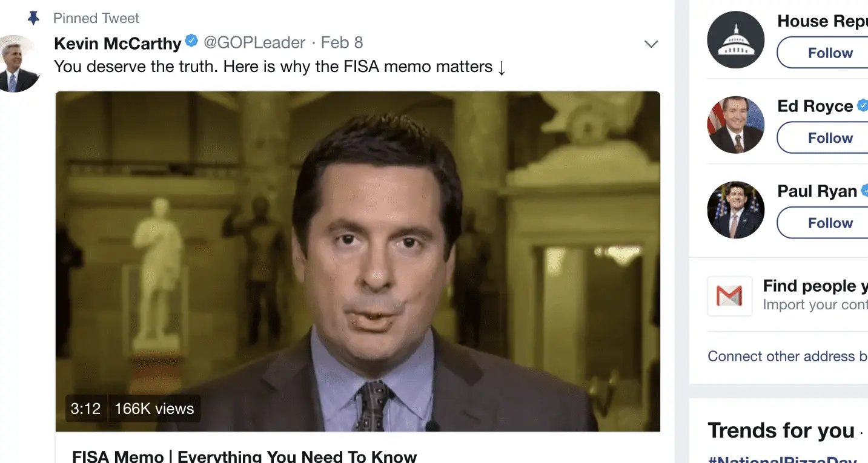Open the @GOPLeader handle link
The image size is (868, 463).
(x=254, y=42)
